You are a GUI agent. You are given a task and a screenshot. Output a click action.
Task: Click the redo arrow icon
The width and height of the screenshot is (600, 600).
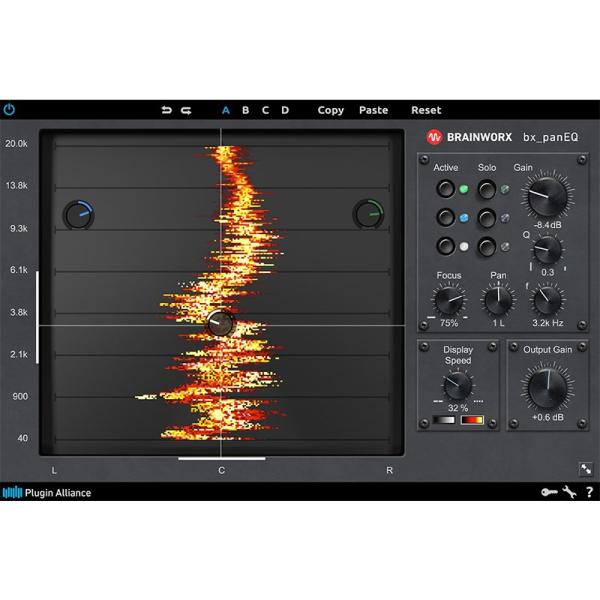[x=186, y=110]
